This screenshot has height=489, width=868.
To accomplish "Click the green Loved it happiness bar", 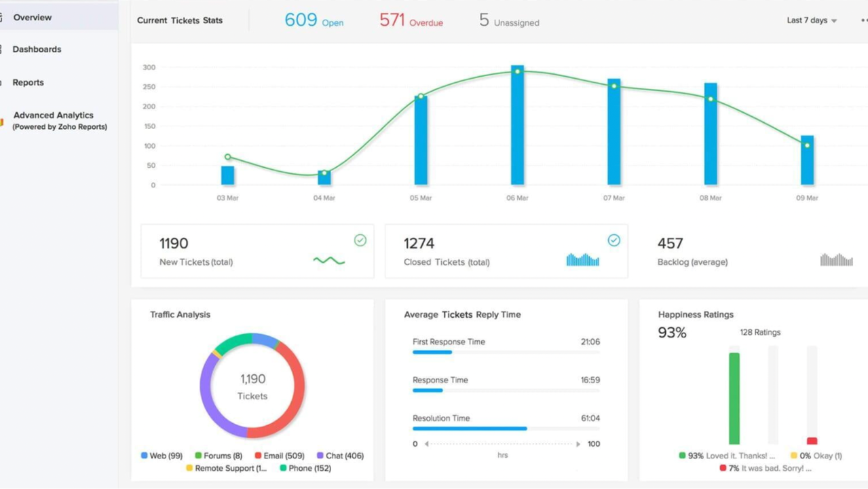I will click(734, 398).
